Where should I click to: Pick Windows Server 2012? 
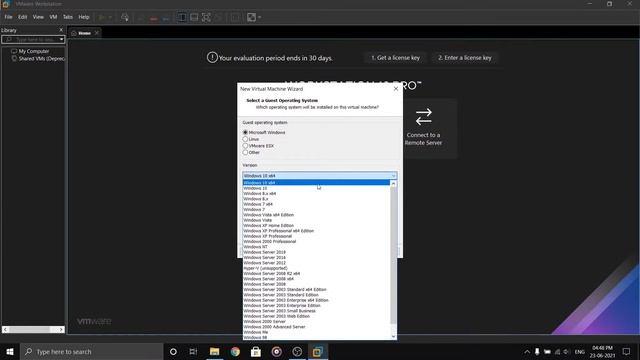[x=316, y=263]
